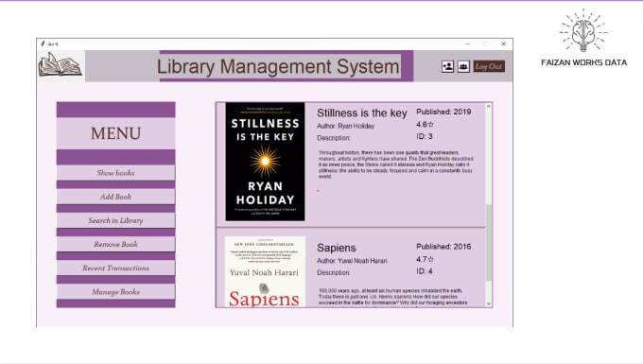Click the add user icon in header

(447, 66)
